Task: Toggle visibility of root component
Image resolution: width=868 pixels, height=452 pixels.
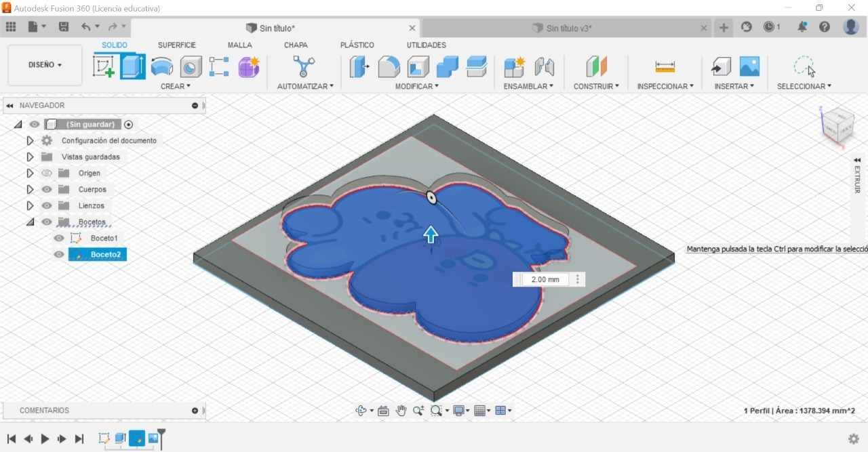Action: click(35, 125)
